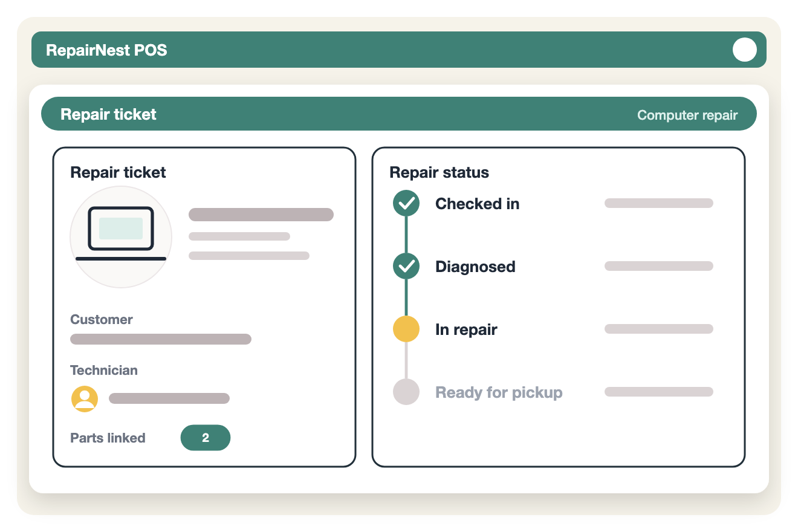Click the yellow In repair status dot

click(x=406, y=329)
